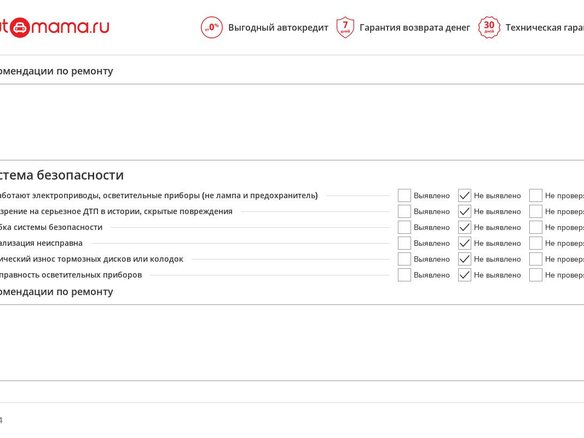Uncheck 'Не выявлено' for the тормозных дисков row
Screen dimensions: 584x438
click(464, 259)
